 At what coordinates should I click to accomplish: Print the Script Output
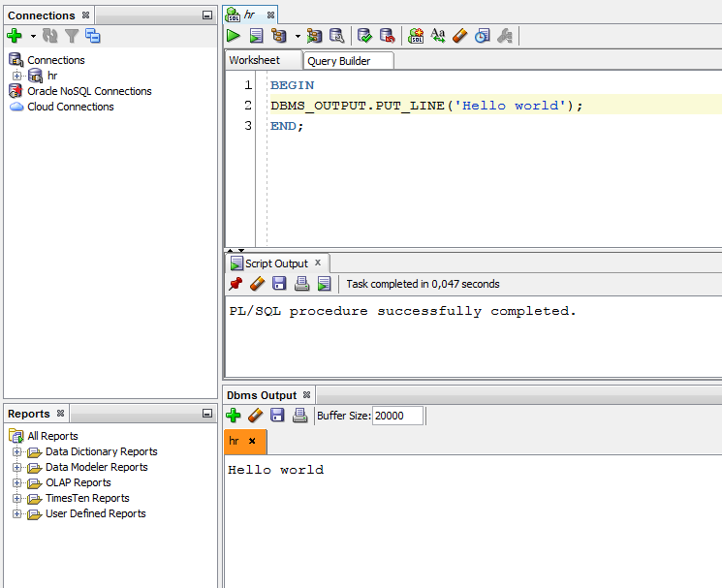click(301, 284)
